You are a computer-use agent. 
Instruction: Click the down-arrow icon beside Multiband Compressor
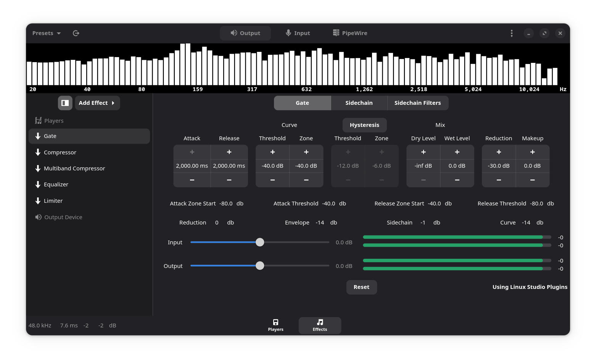click(x=38, y=168)
